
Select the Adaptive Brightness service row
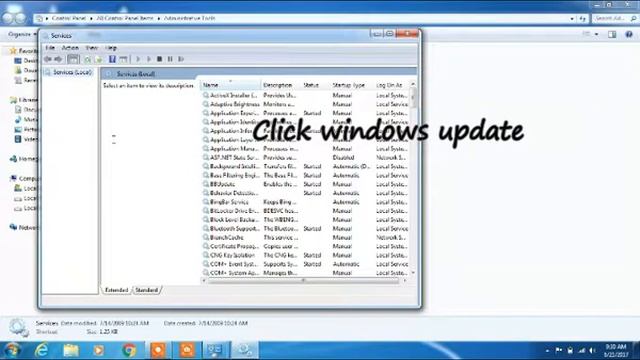coord(305,104)
